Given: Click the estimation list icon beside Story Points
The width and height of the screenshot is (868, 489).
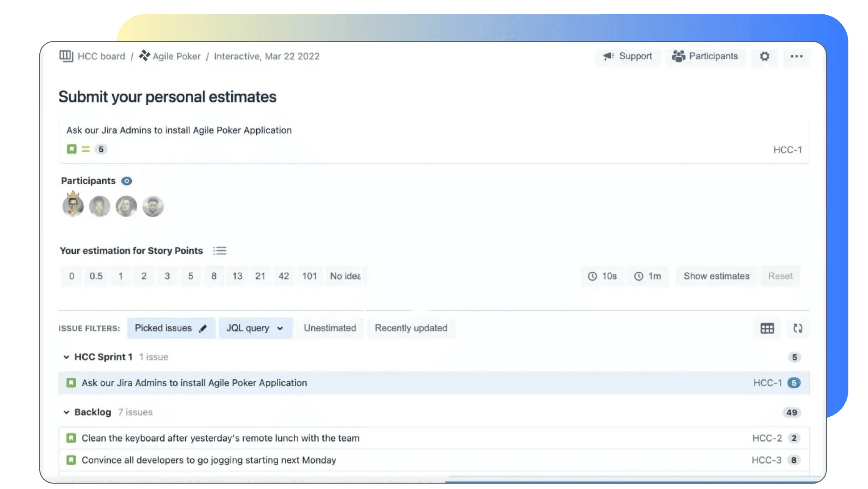Looking at the screenshot, I should [x=219, y=251].
